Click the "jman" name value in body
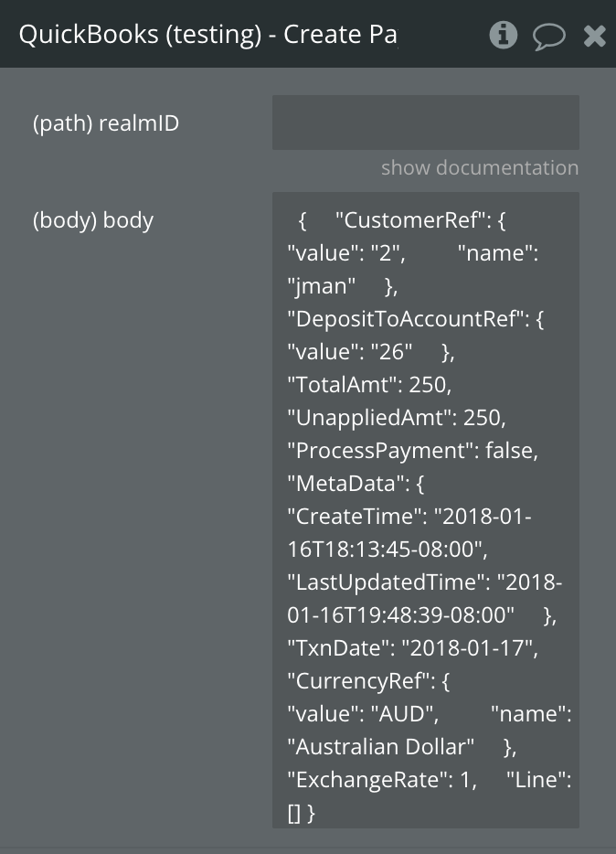Screen dimensions: 616x854 (x=321, y=286)
